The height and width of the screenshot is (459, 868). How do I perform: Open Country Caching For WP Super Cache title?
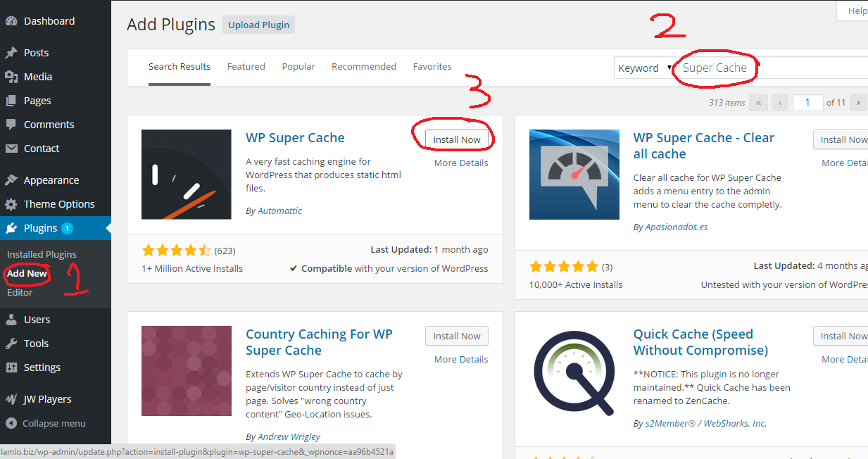point(319,342)
